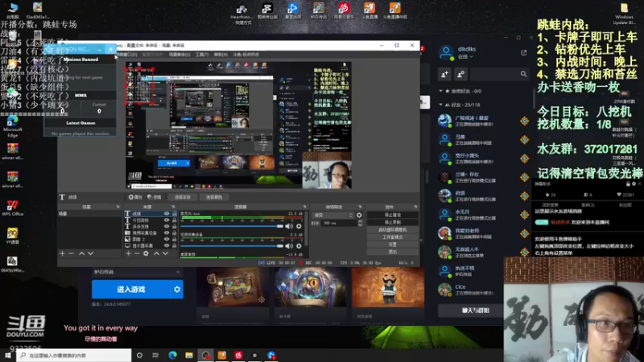This screenshot has width=644, height=362.
Task: Open Edge browser from the taskbar
Action: [x=172, y=355]
